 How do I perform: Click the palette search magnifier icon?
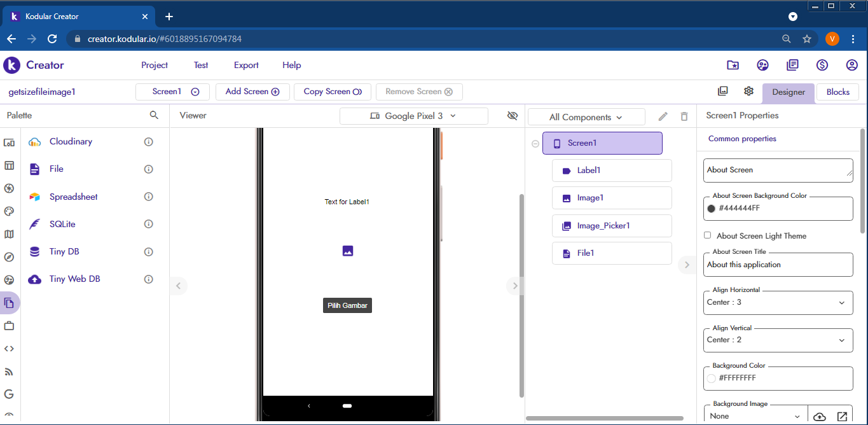(x=154, y=115)
